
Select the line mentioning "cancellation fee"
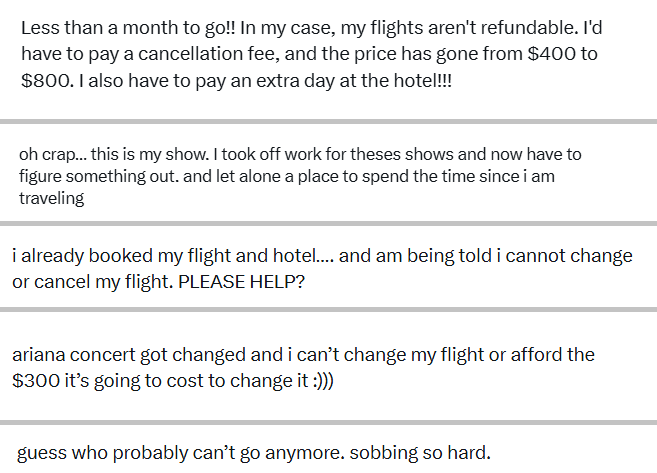click(309, 54)
